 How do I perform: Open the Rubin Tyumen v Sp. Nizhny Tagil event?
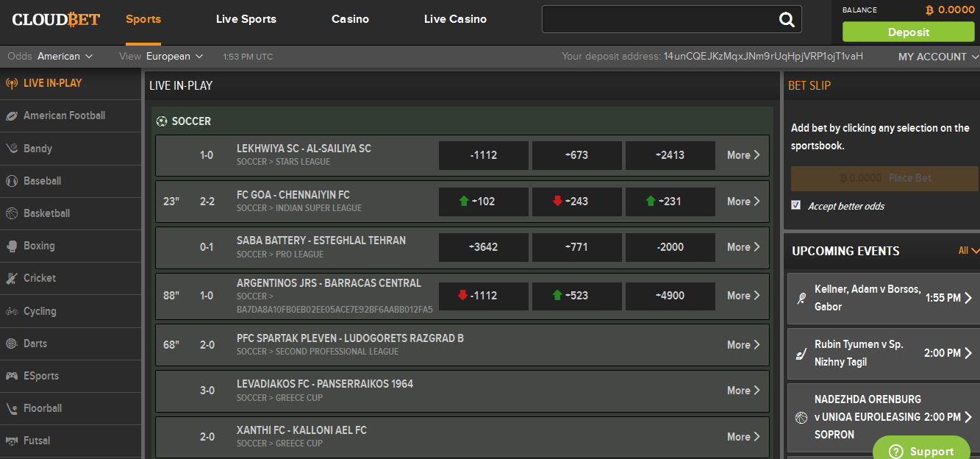coord(884,354)
